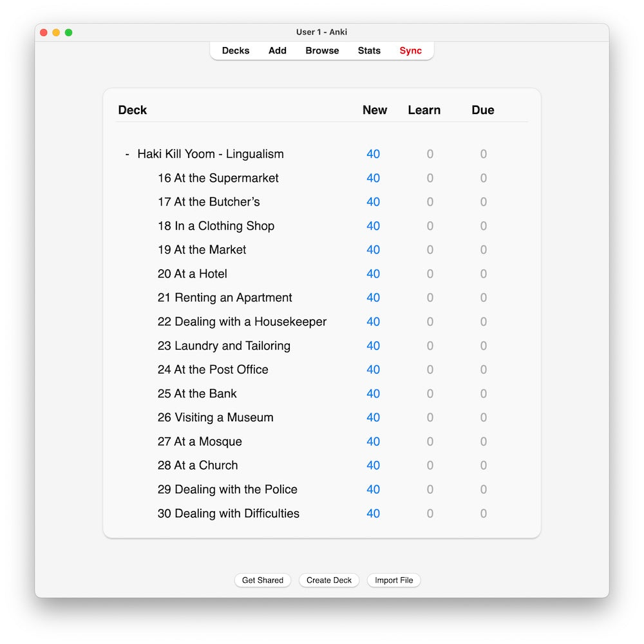Screen dimensions: 644x644
Task: Sync the collection
Action: click(x=410, y=51)
